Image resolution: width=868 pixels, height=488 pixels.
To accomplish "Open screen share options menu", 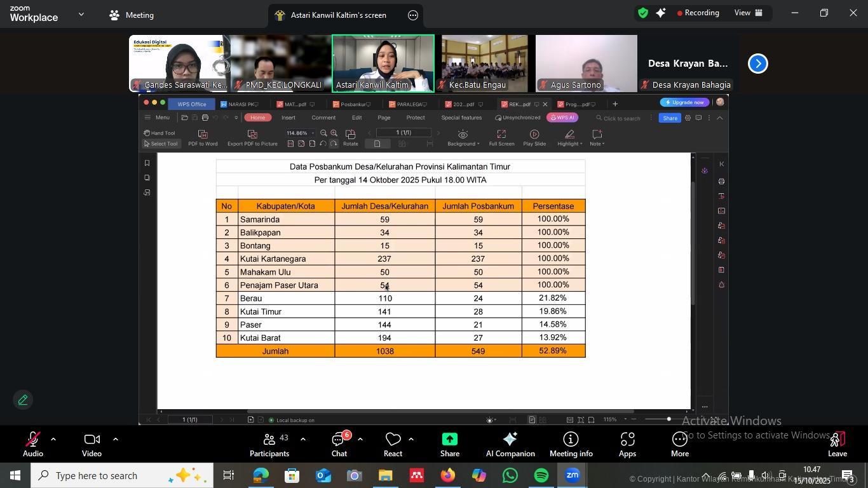I will 413,15.
